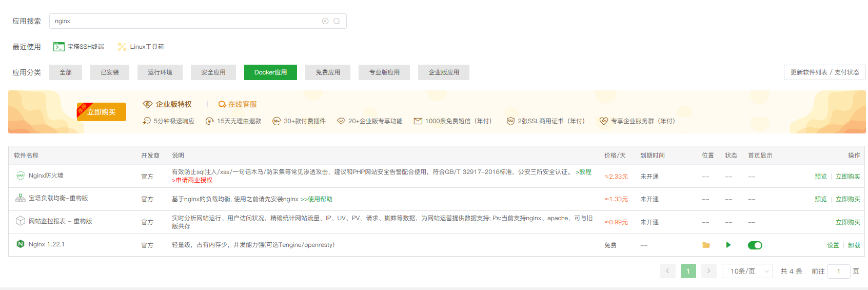This screenshot has width=868, height=290.
Task: Select the 运行环境 category tab
Action: tap(160, 72)
